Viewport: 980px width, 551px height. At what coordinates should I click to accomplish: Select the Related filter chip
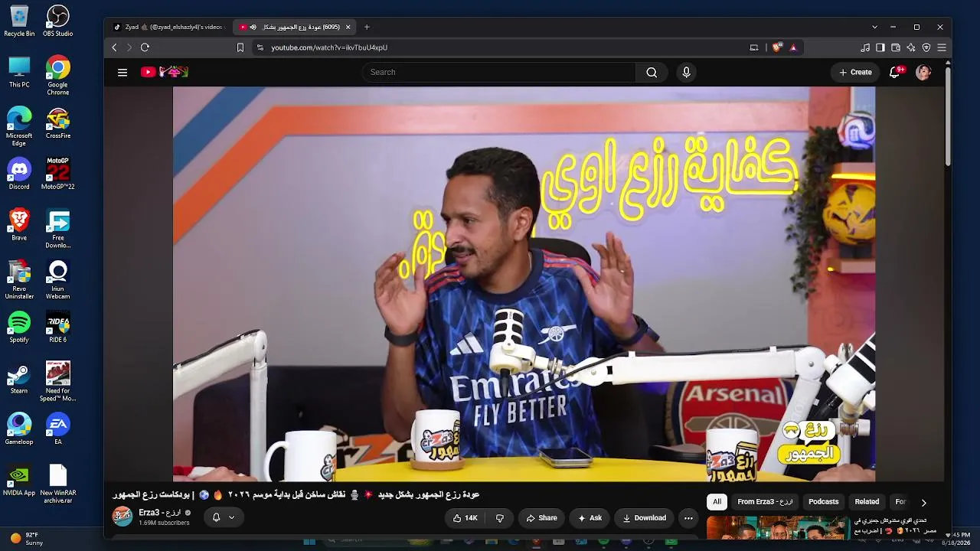(x=867, y=502)
